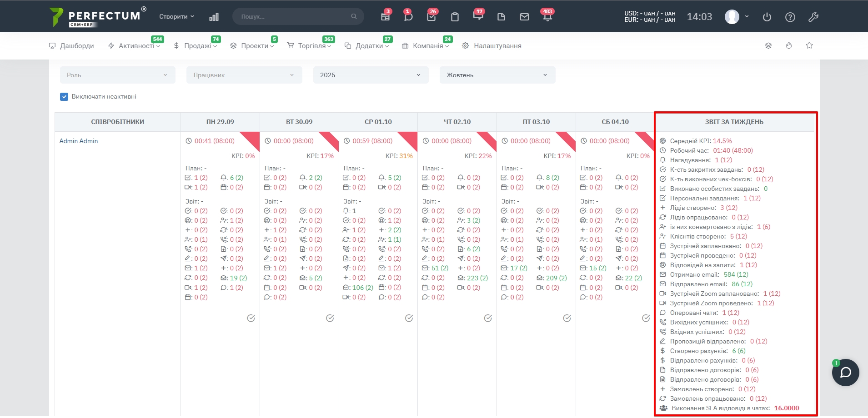Expand the Роль dropdown filter
Image resolution: width=868 pixels, height=418 pixels.
117,75
